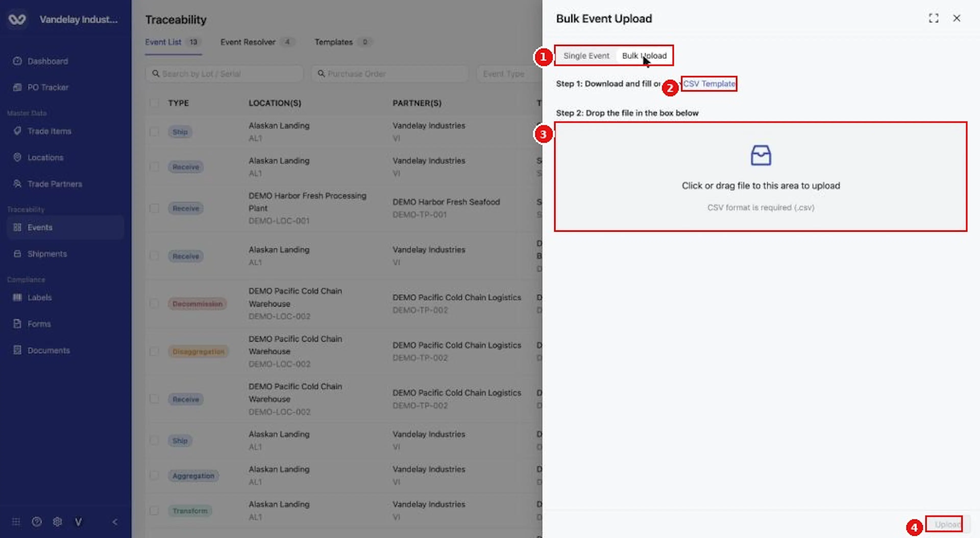980x538 pixels.
Task: Focus the Purchase Order search field
Action: [x=390, y=74]
